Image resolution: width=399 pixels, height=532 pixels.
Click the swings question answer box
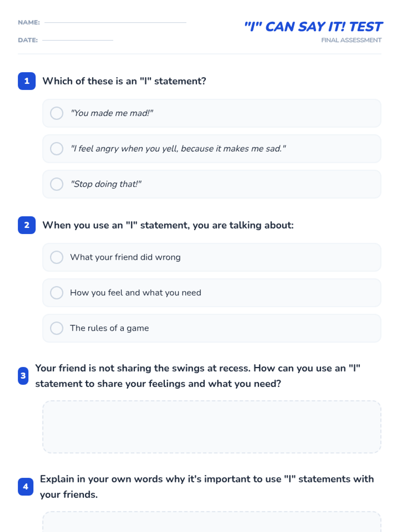pos(211,427)
